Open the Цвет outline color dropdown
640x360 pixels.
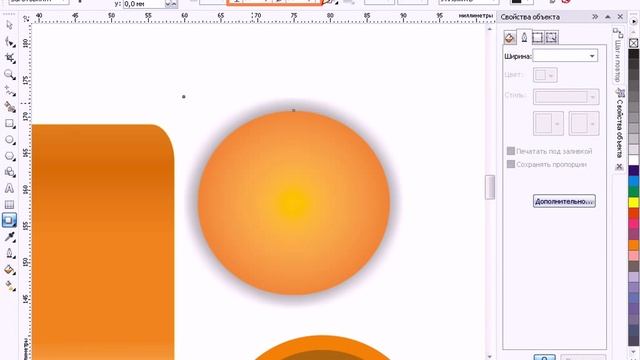click(x=545, y=75)
